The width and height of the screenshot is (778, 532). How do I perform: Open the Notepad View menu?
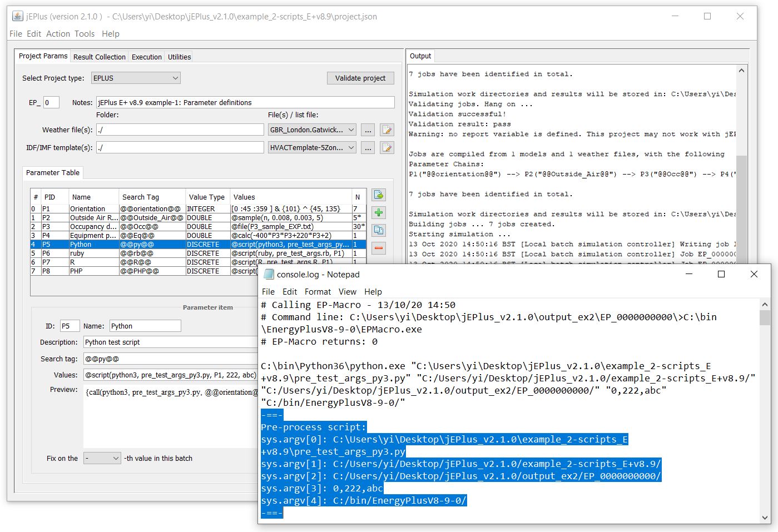(348, 291)
